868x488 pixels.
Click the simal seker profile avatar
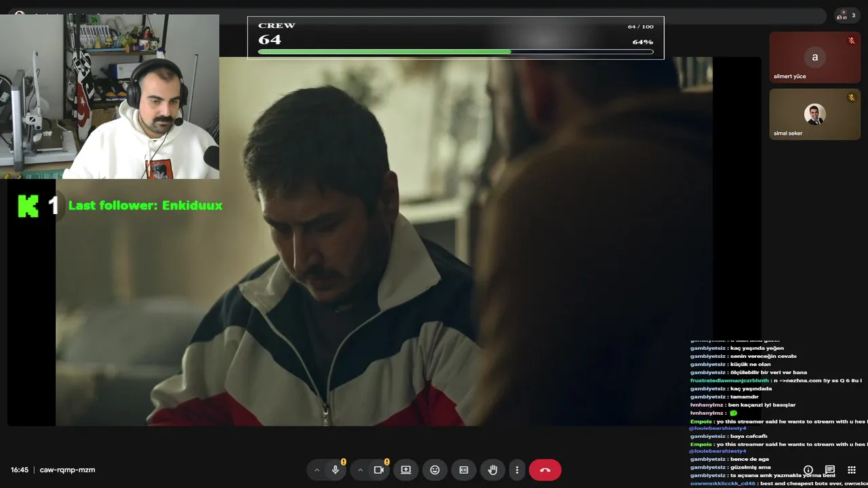click(x=814, y=114)
